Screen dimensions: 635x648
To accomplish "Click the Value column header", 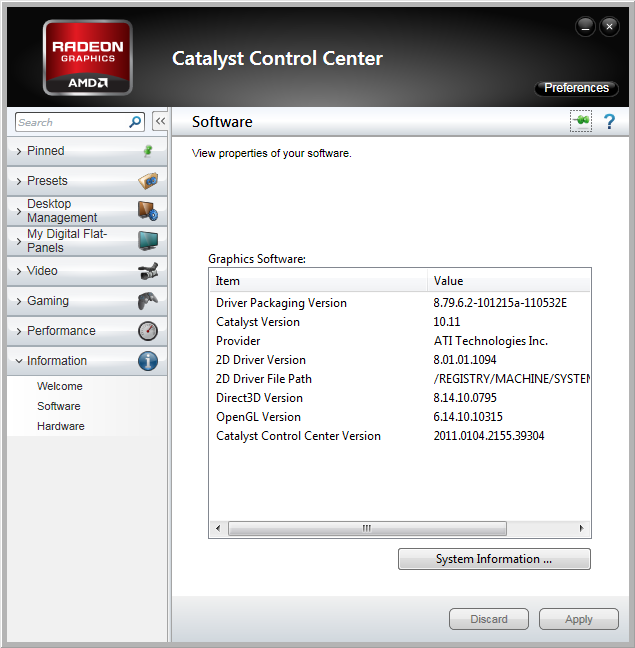I will (x=509, y=281).
